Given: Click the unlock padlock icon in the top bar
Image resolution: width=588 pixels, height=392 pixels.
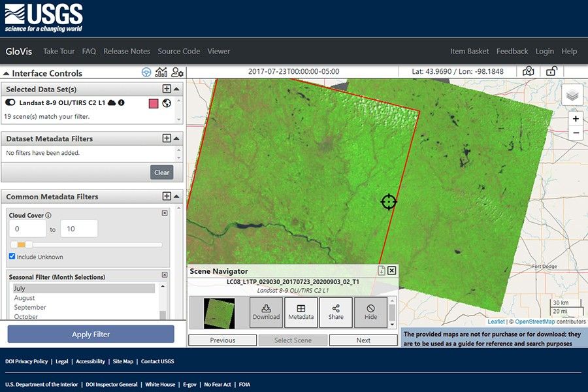Looking at the screenshot, I should [x=551, y=71].
